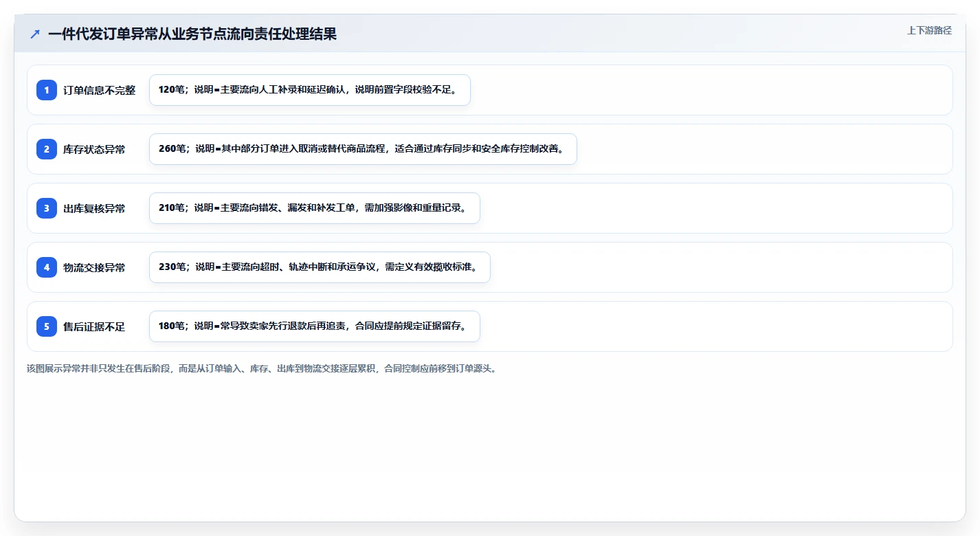Open the 210笔 description box
This screenshot has width=980, height=536.
(x=315, y=208)
